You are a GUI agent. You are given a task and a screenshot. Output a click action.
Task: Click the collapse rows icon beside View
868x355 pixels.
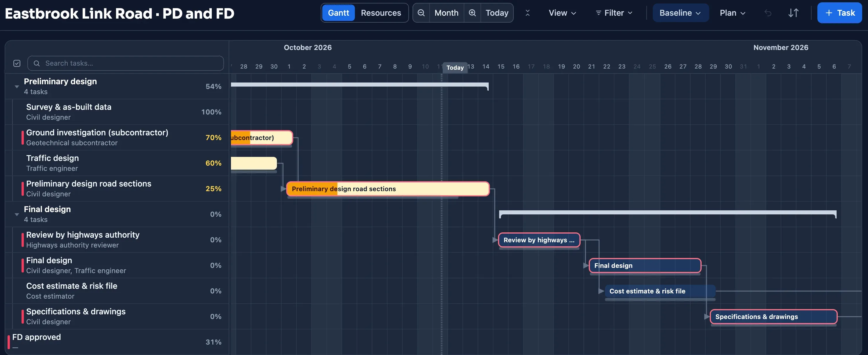(528, 13)
